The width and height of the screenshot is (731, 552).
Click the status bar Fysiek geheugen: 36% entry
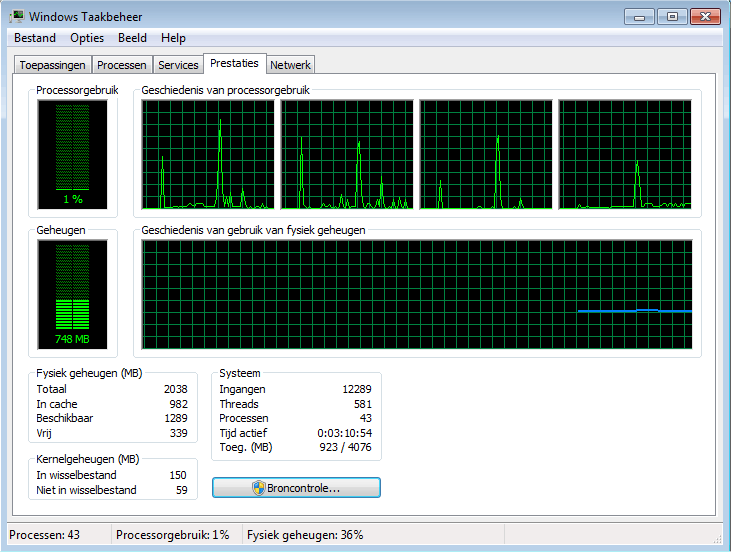305,534
